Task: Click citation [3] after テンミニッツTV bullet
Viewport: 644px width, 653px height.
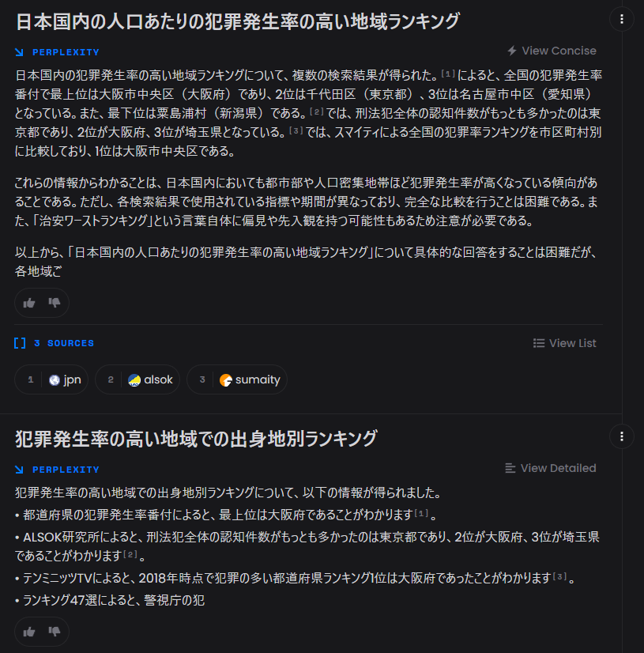Action: 559,576
